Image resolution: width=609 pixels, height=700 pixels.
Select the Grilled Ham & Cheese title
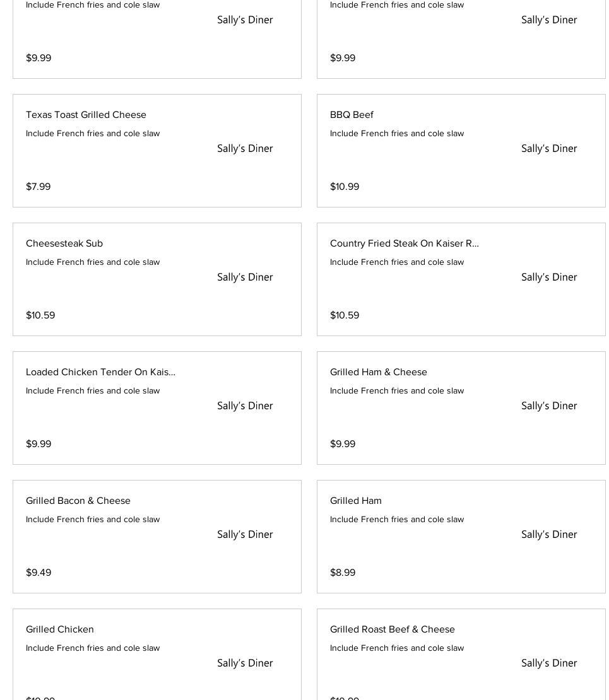coord(379,372)
